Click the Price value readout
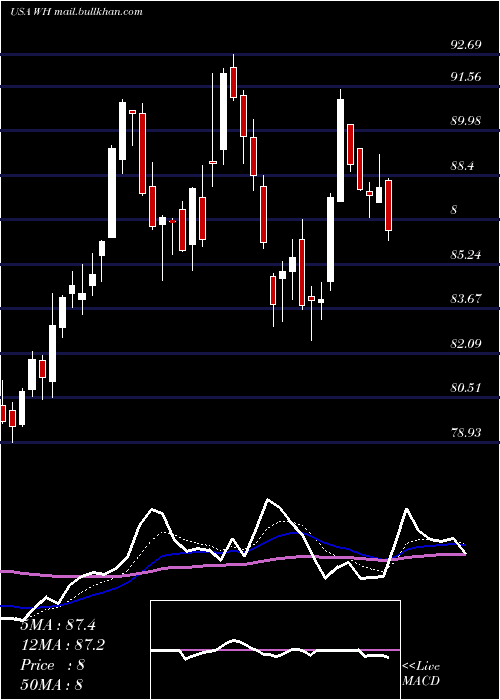 [52, 665]
